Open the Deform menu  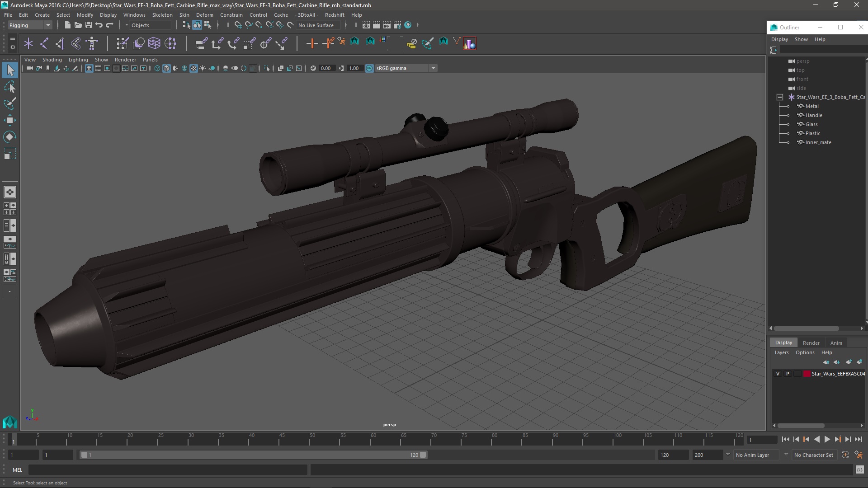coord(204,15)
